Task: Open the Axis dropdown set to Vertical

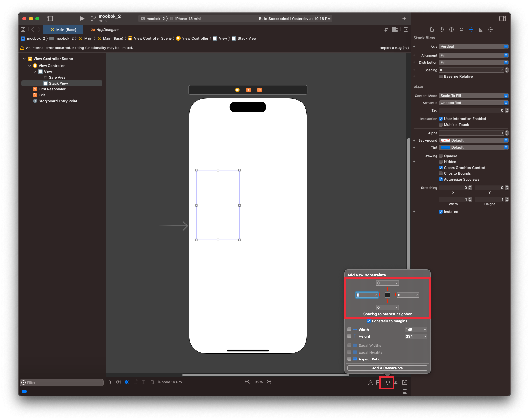Action: click(473, 47)
